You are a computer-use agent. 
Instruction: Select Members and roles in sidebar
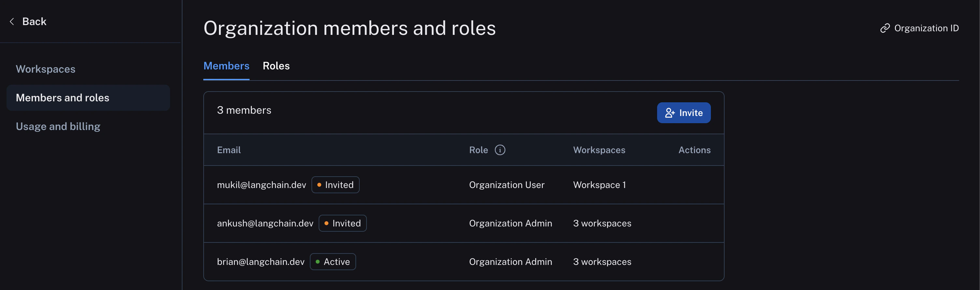[x=63, y=98]
